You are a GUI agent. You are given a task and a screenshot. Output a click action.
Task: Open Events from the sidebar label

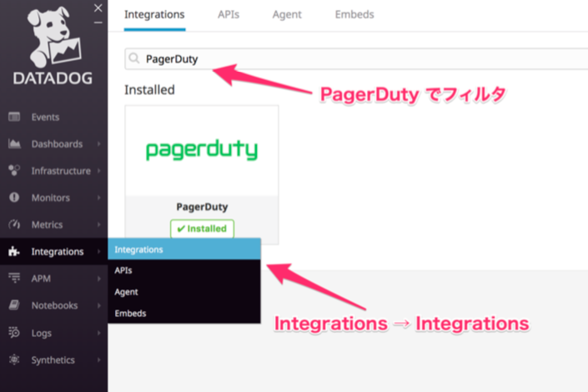(45, 117)
